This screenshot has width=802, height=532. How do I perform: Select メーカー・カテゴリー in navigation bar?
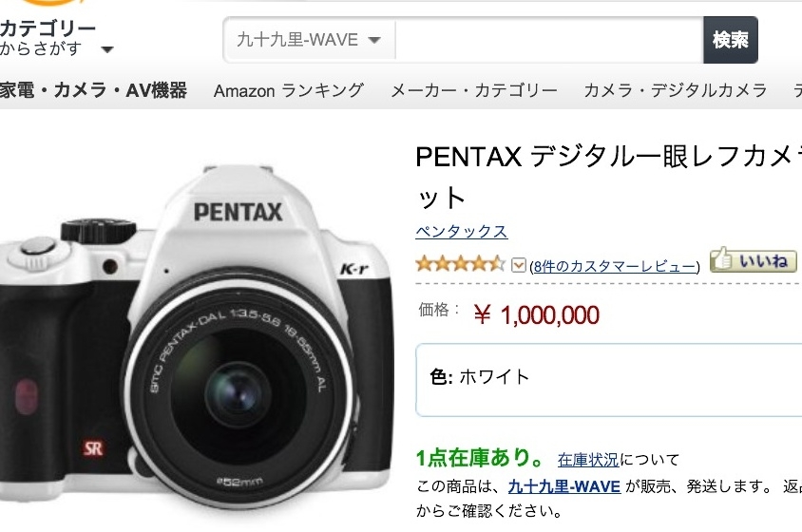pyautogui.click(x=473, y=91)
